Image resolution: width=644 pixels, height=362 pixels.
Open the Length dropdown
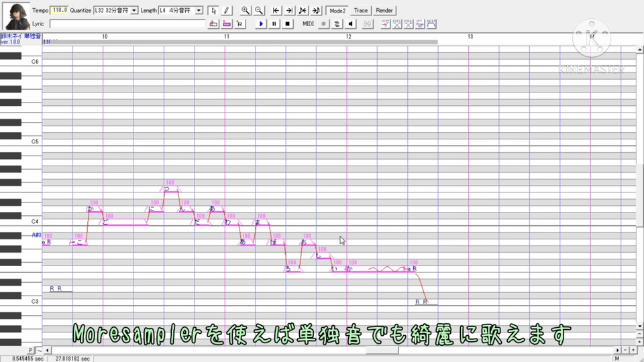199,10
